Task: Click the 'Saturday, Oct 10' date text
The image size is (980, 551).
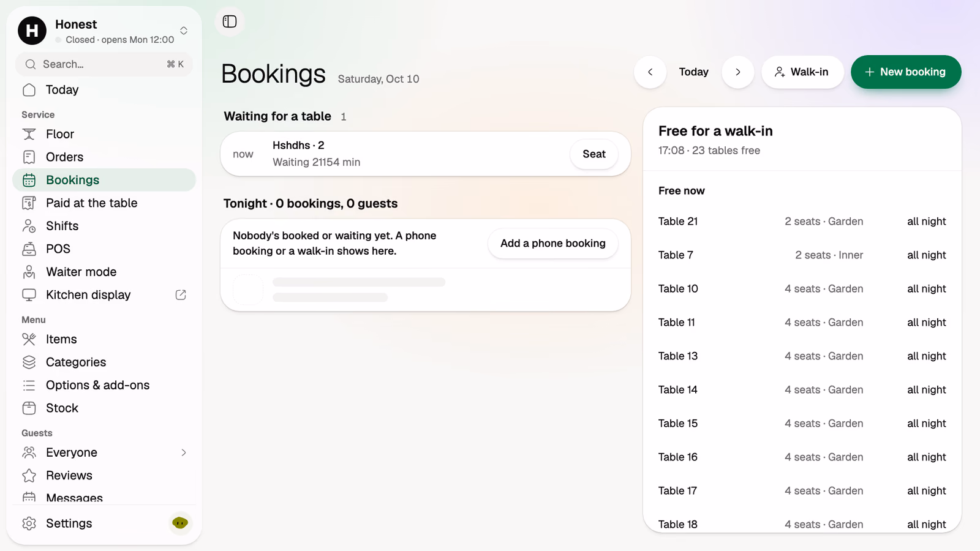Action: (x=379, y=79)
